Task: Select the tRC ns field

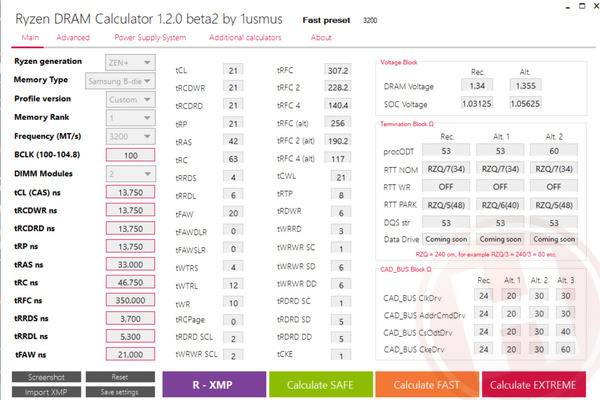Action: [x=130, y=282]
